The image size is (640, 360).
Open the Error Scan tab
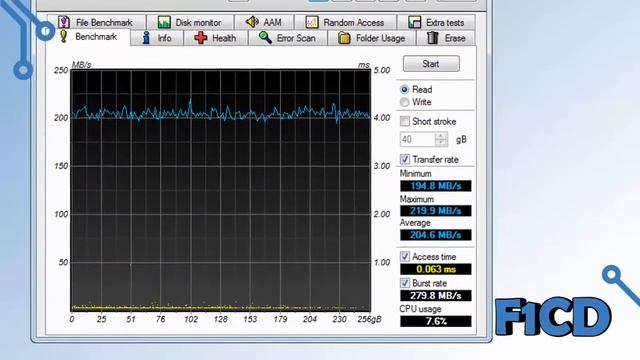pyautogui.click(x=288, y=38)
